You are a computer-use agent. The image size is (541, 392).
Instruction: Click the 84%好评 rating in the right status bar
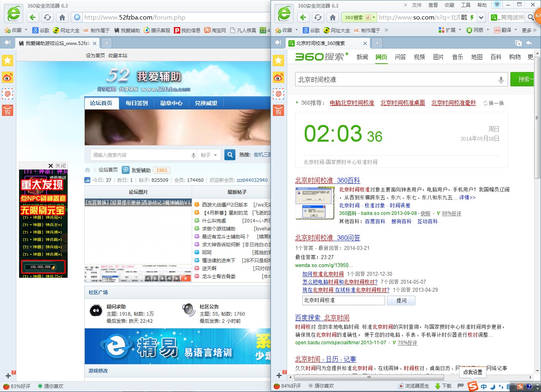(x=287, y=386)
